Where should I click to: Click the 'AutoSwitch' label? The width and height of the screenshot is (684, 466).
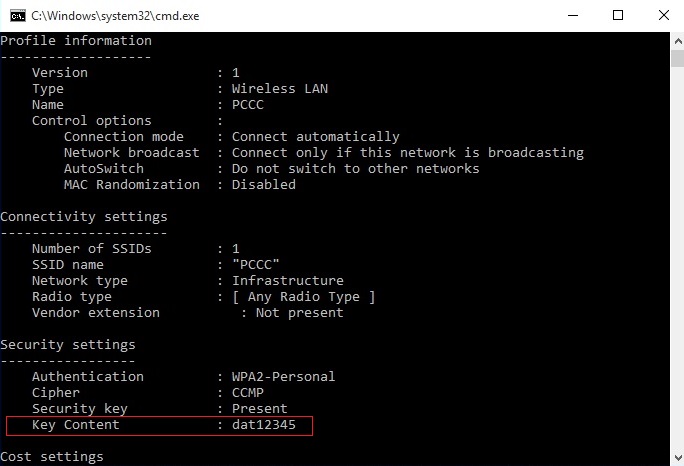tap(104, 169)
